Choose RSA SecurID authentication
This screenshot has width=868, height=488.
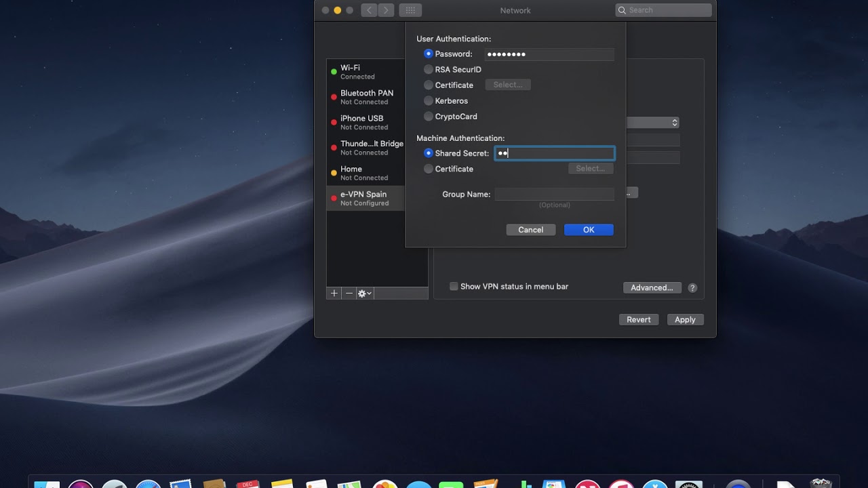[428, 69]
